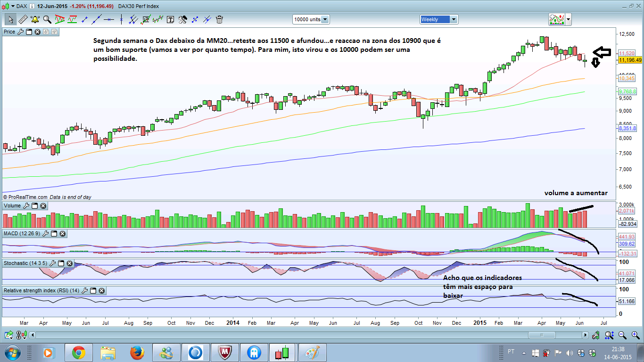Open the hammer and wrench settings tool

182,19
